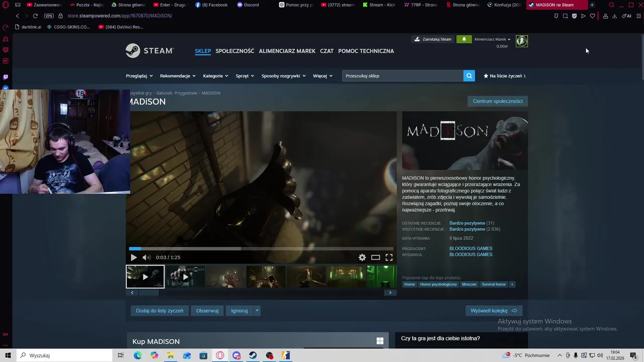This screenshot has height=362, width=644.
Task: Open Microsoft Edge from the taskbar
Action: tap(137, 355)
